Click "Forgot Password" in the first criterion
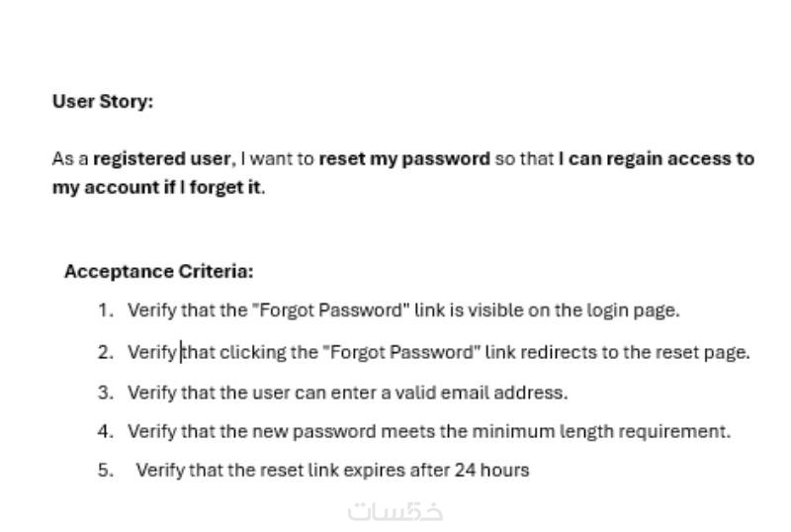This screenshot has width=791, height=532. pos(330,310)
